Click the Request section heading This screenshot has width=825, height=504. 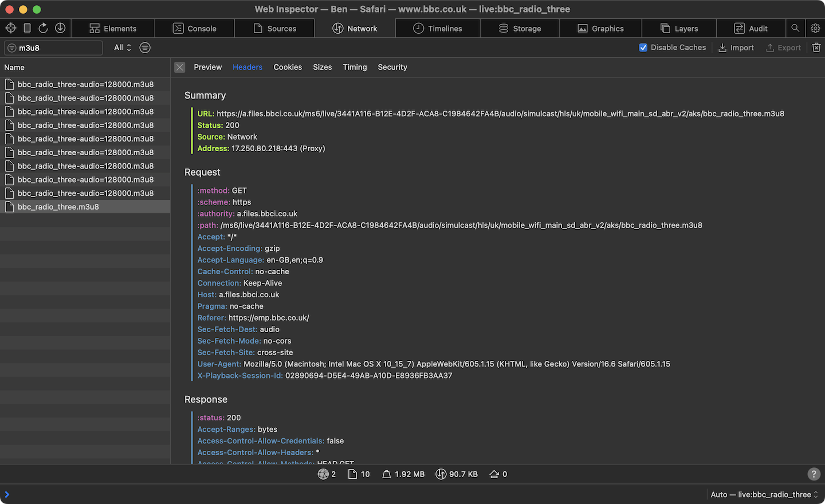point(202,172)
